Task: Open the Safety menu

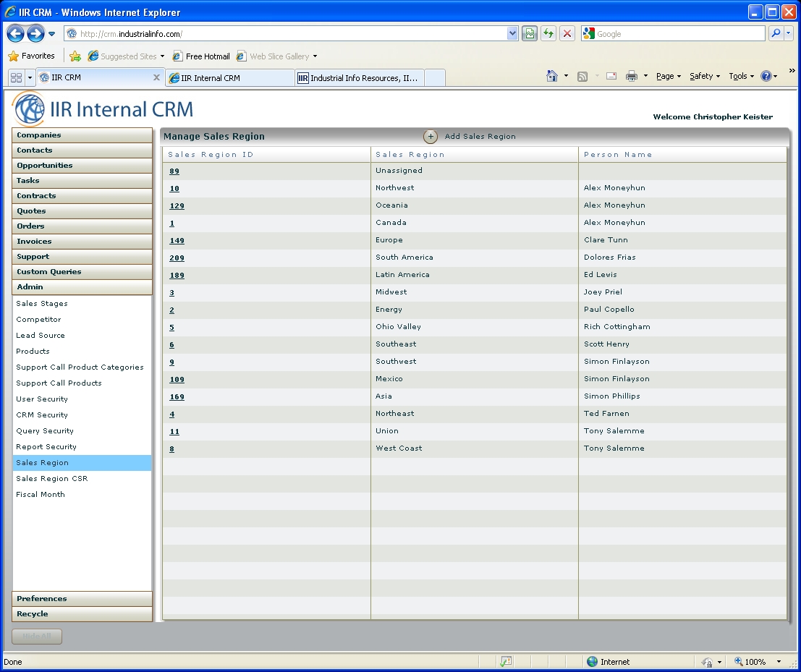Action: click(x=705, y=76)
